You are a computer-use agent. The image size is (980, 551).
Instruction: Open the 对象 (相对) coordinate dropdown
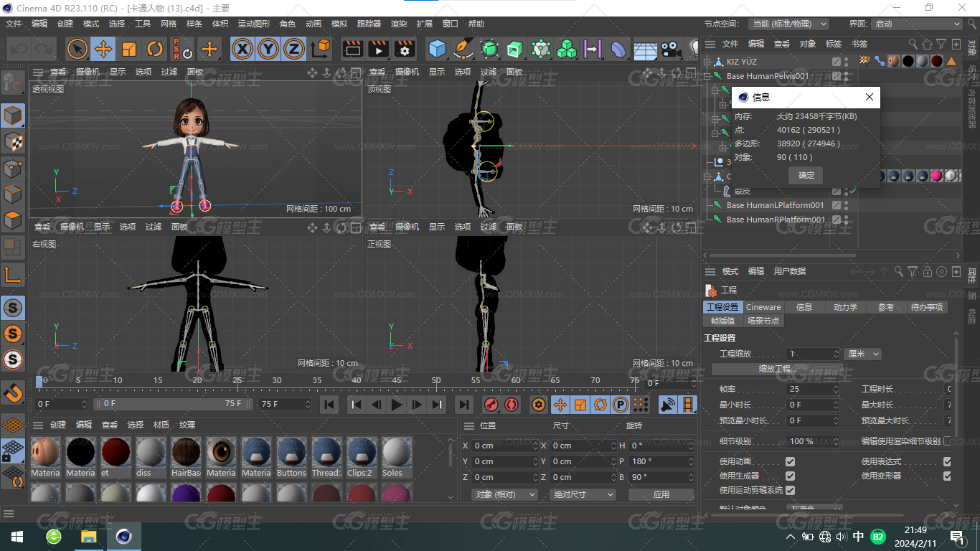pyautogui.click(x=504, y=494)
